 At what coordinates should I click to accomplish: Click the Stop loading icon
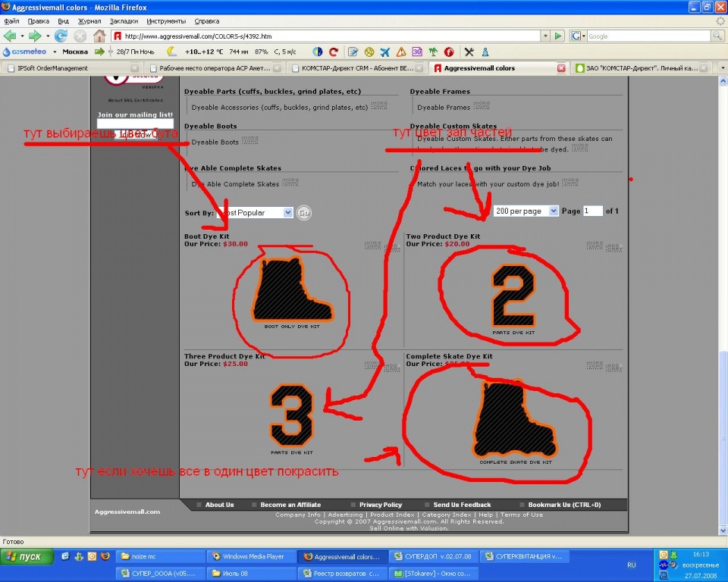(80, 36)
